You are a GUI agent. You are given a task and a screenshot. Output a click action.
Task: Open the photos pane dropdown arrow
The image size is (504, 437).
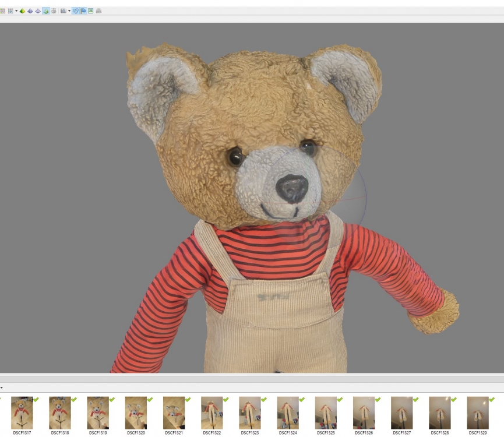tap(2, 387)
